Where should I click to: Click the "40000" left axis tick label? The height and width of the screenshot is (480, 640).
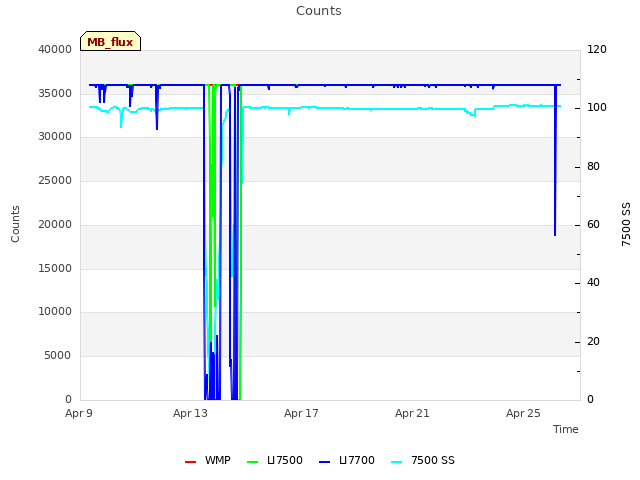55,49
